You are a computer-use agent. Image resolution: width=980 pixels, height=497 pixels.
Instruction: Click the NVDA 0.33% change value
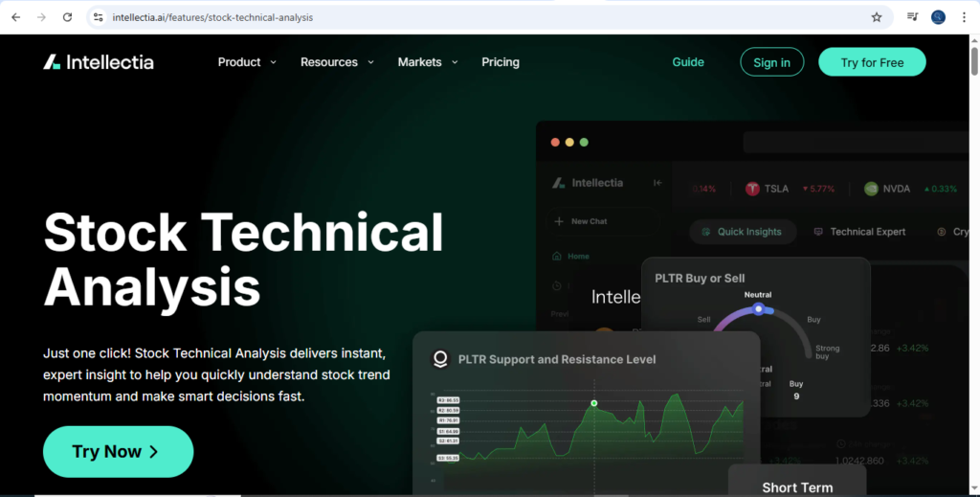(x=940, y=189)
